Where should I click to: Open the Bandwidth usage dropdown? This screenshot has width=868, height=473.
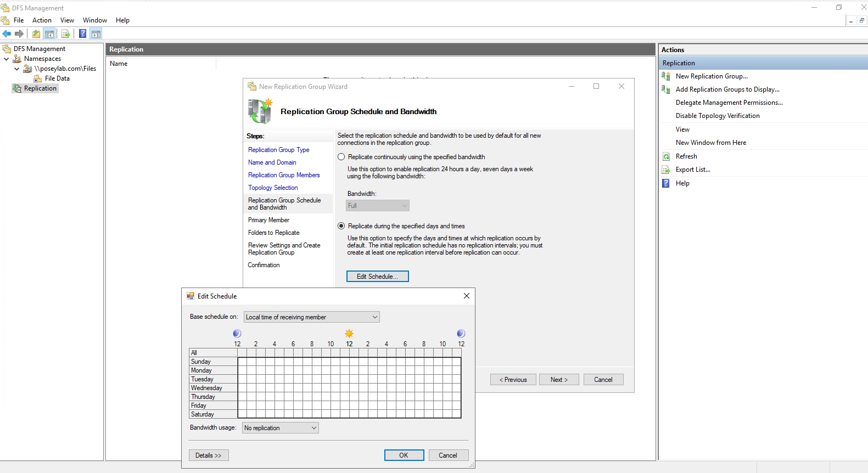point(281,428)
